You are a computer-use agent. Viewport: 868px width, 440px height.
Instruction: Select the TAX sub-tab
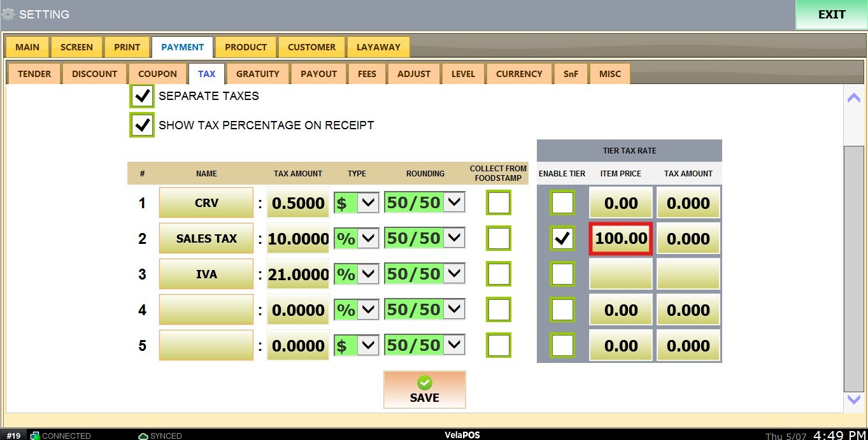[206, 74]
